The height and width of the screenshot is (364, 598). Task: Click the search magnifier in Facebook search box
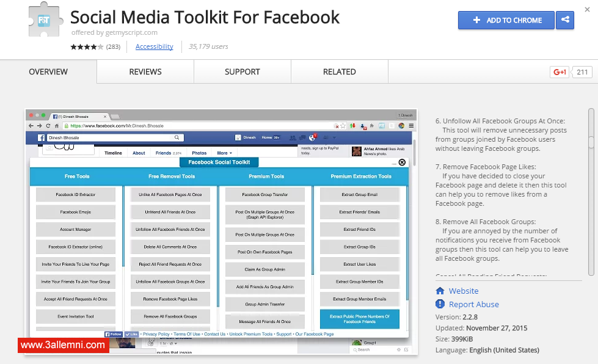point(177,138)
